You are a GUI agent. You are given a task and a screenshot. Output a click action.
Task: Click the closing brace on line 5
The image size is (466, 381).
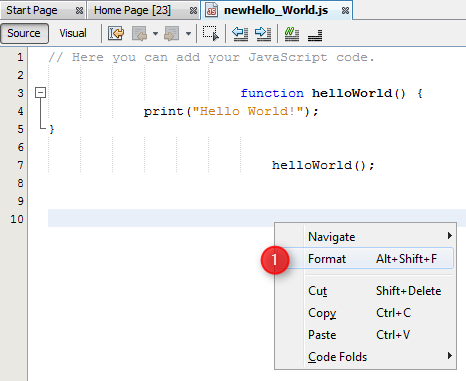tap(52, 129)
